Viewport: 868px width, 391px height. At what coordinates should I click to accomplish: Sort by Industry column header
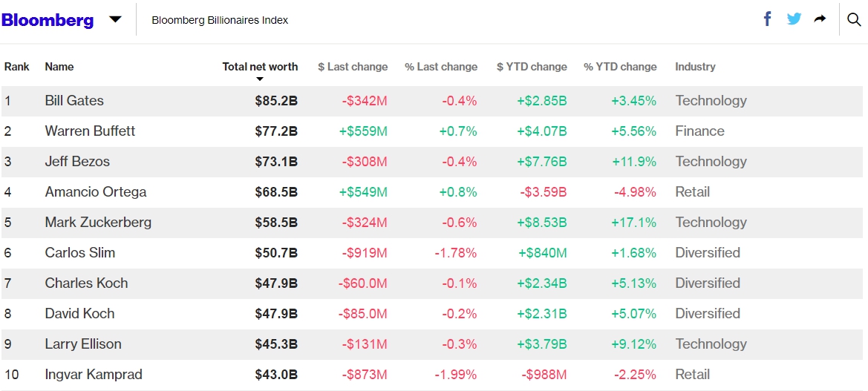tap(695, 66)
